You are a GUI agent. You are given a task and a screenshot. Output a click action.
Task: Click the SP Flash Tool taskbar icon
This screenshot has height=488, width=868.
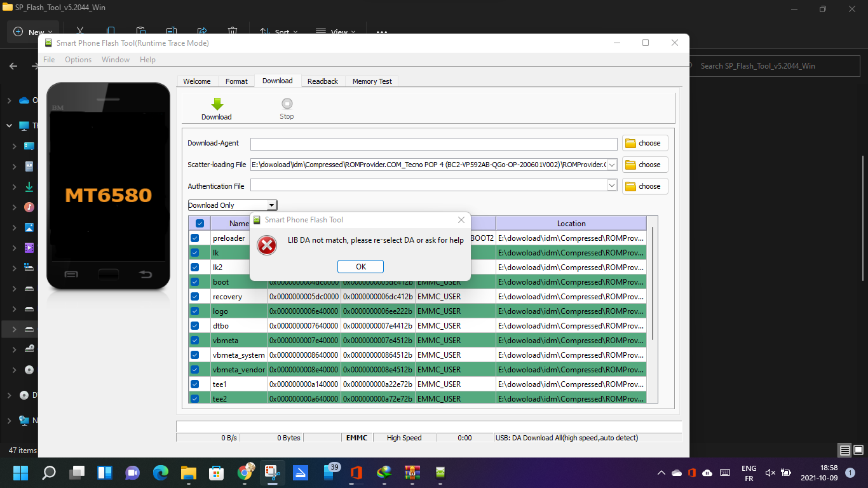pos(440,473)
